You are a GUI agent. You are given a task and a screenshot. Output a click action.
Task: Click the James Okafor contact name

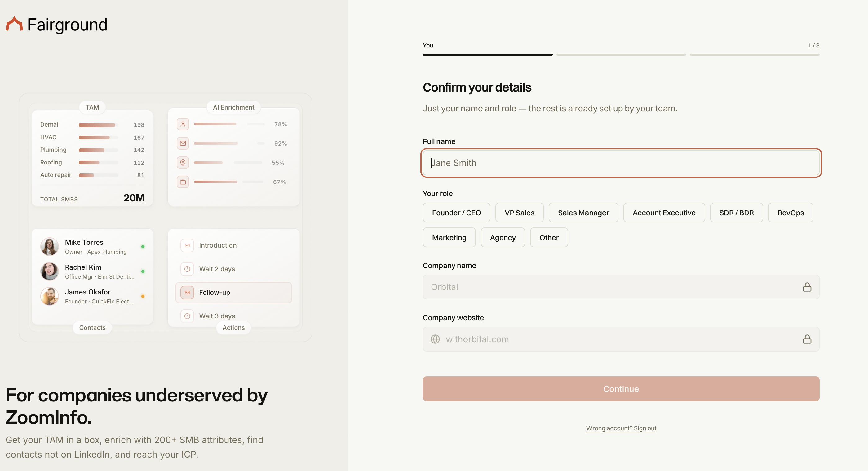[x=88, y=292]
